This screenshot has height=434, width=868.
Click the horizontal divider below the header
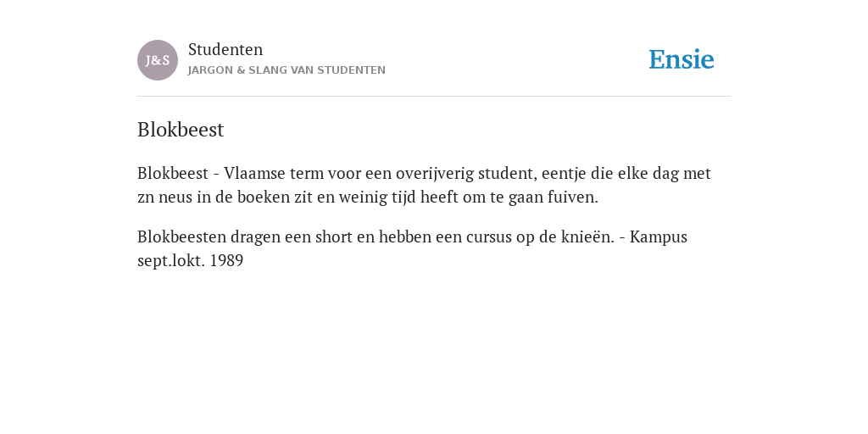click(x=434, y=97)
